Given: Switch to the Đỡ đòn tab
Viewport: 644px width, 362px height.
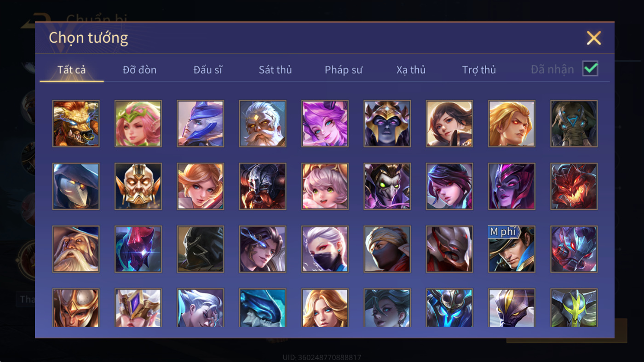Looking at the screenshot, I should point(139,70).
